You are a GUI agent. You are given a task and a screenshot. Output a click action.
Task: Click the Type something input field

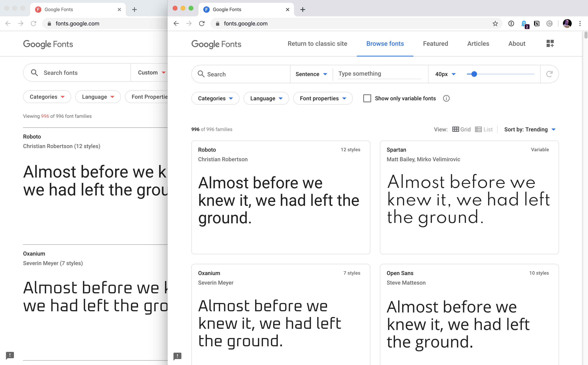point(380,74)
